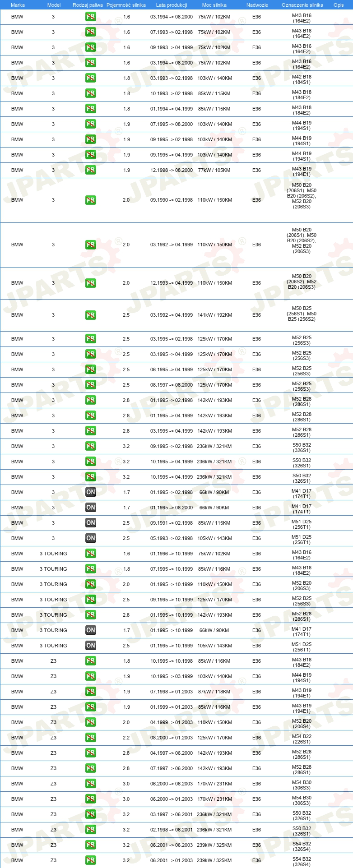This screenshot has width=353, height=868.
Task: Click the Oznaczenie silnika column header
Action: coord(302,5)
